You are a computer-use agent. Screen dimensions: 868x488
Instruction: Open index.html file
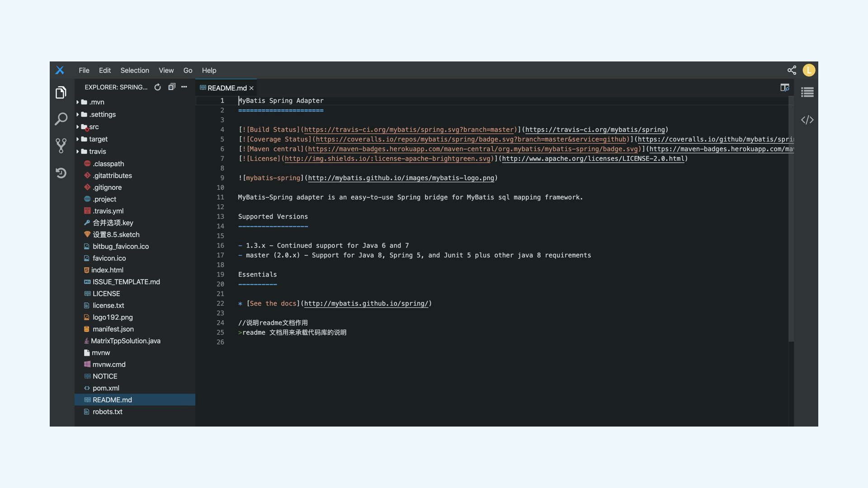pyautogui.click(x=135, y=270)
